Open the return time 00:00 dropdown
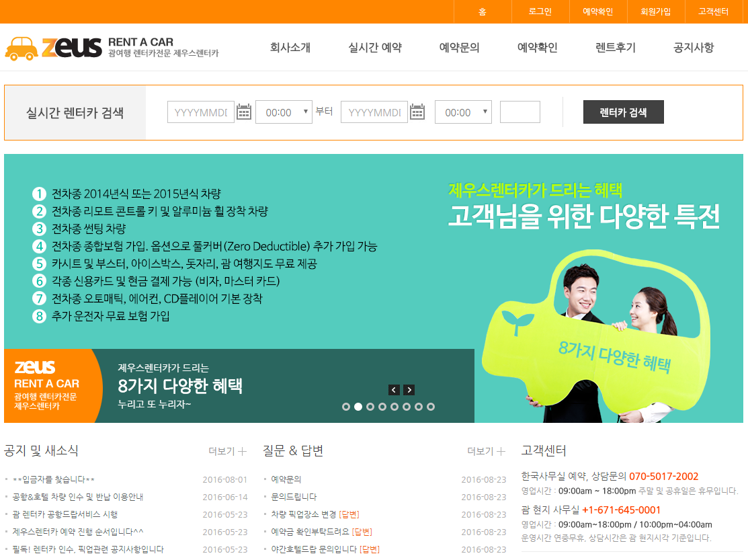The width and height of the screenshot is (748, 560). pos(463,112)
